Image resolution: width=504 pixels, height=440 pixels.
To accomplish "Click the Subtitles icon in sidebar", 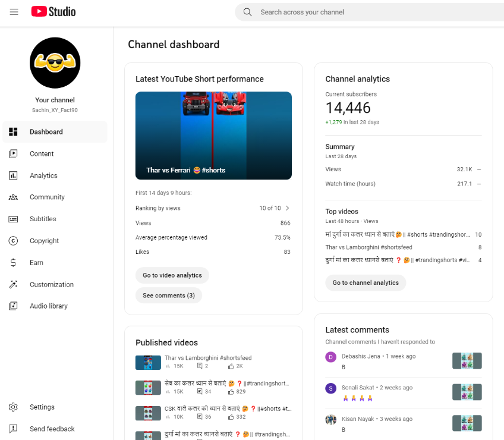I will [13, 219].
